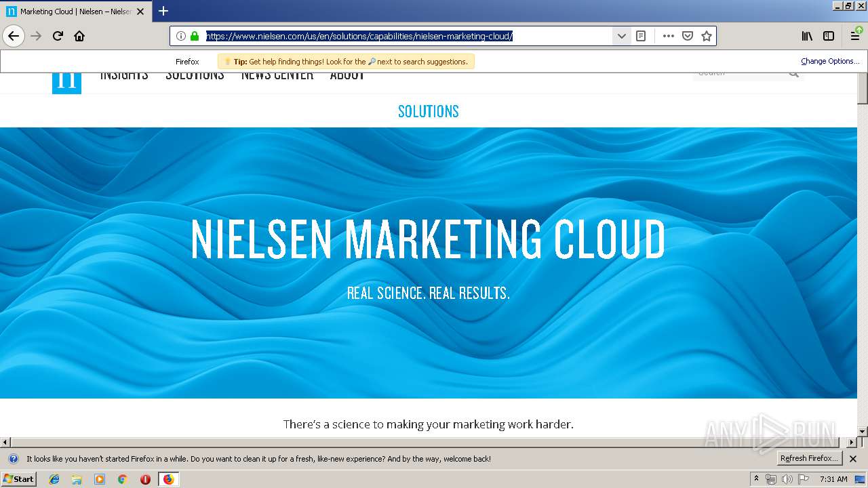
Task: Click the Change Options link
Action: point(830,61)
